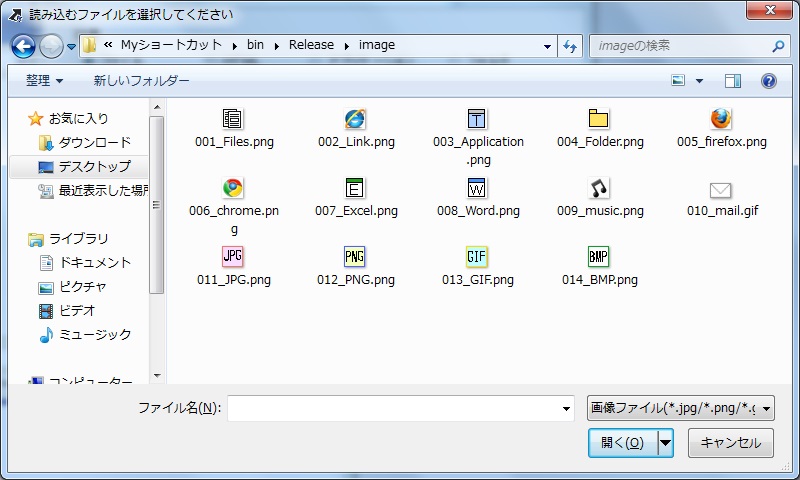Viewport: 800px width, 480px height.
Task: Select the 011_JPG.png icon
Action: [233, 256]
